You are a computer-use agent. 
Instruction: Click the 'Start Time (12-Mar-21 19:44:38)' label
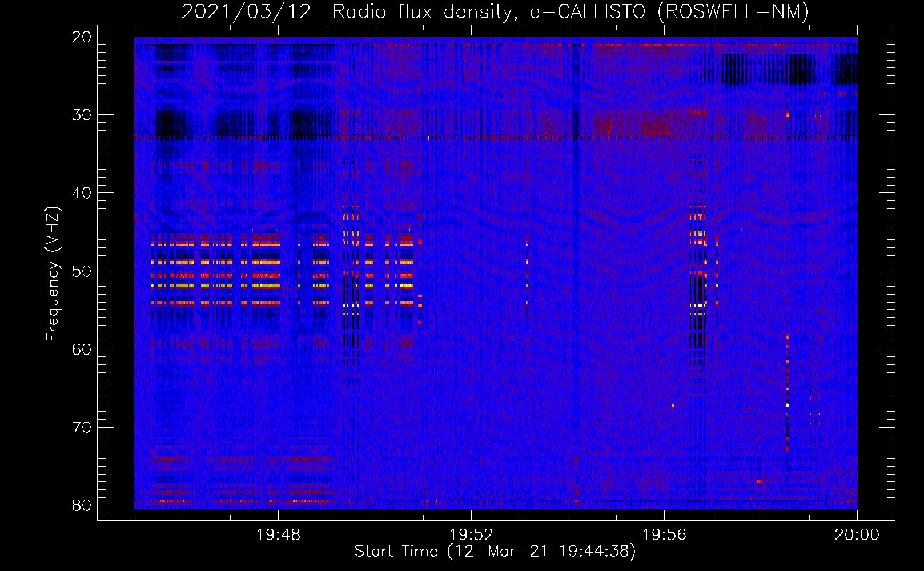pos(495,552)
